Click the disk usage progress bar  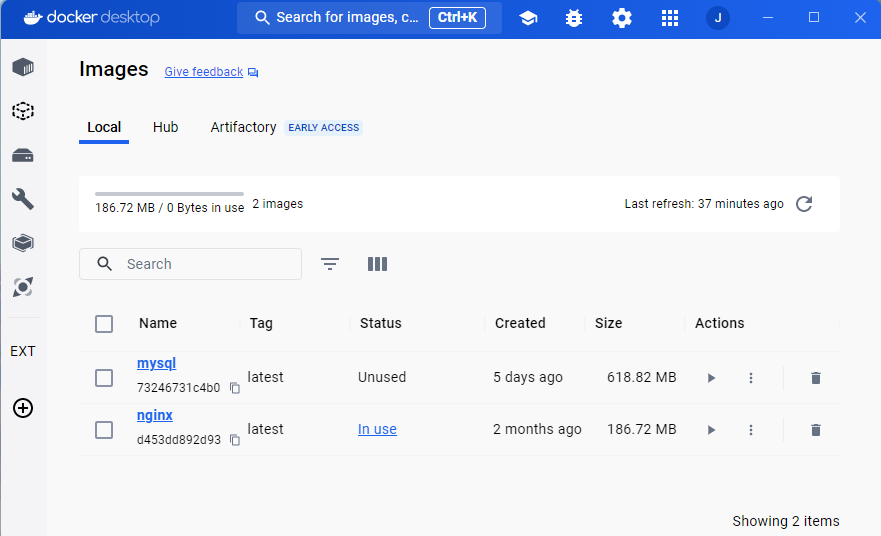(x=169, y=194)
